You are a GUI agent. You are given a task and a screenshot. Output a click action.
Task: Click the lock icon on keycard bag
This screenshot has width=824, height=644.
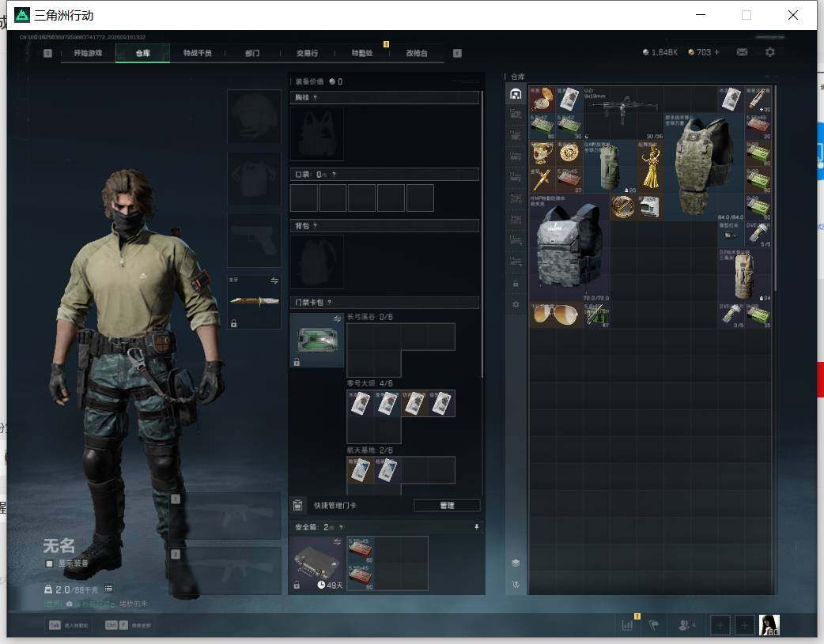click(297, 362)
